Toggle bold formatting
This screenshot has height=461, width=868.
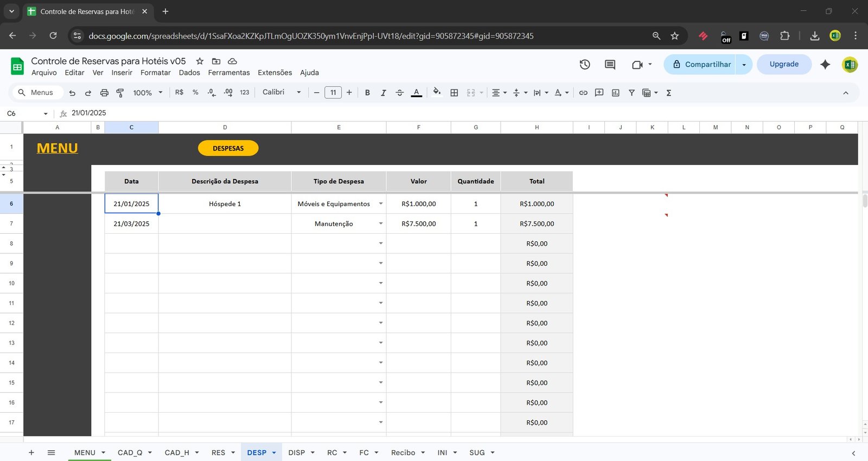[x=367, y=93]
